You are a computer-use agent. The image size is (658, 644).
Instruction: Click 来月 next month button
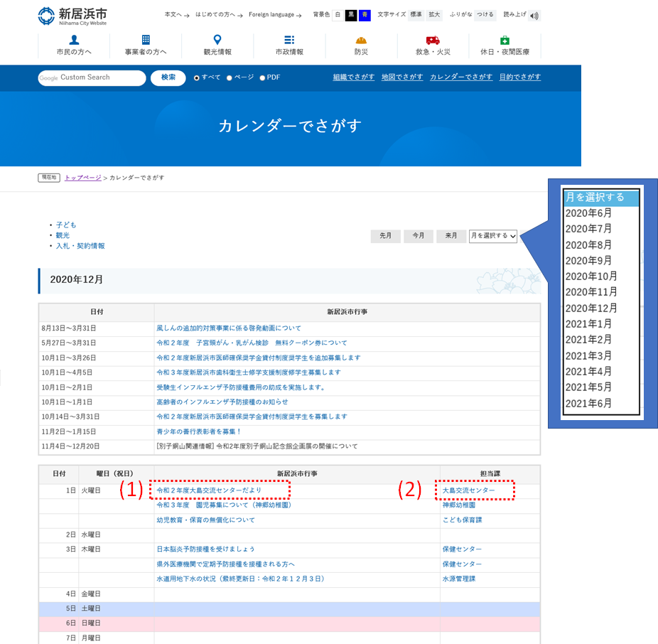(451, 236)
